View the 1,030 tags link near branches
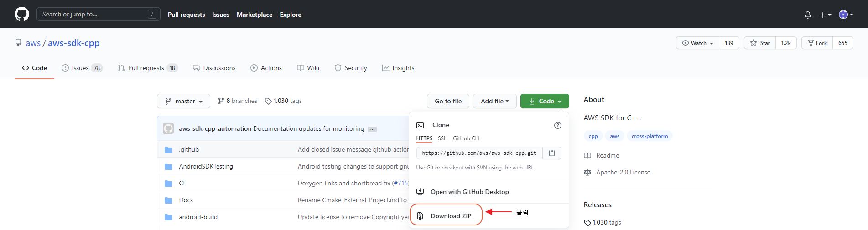Image resolution: width=868 pixels, height=230 pixels. coord(283,101)
